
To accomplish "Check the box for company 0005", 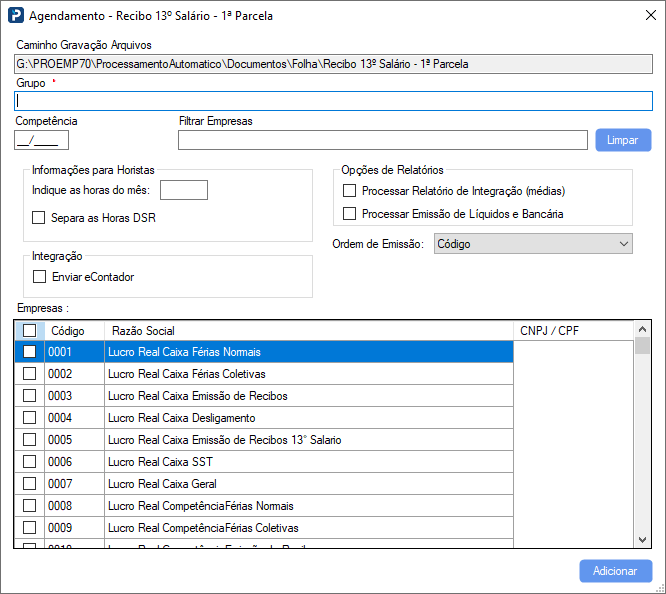I will pyautogui.click(x=29, y=440).
